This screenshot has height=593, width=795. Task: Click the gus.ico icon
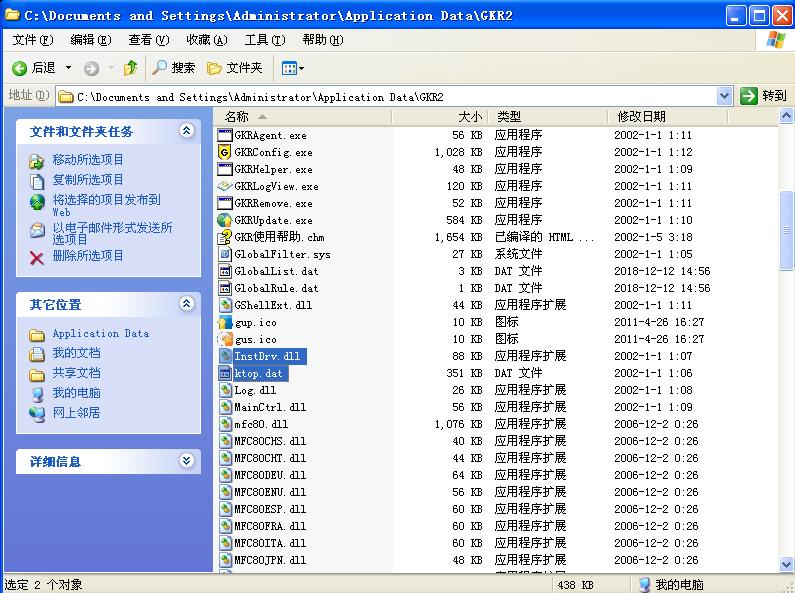[224, 339]
